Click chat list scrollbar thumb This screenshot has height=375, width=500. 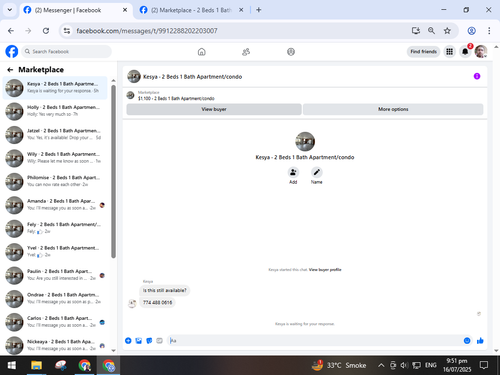pos(113,172)
